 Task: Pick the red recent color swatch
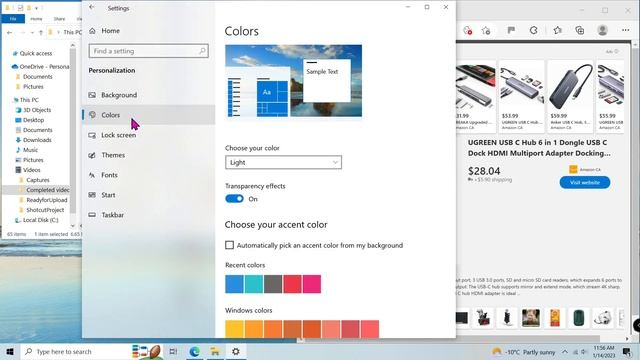coord(292,284)
